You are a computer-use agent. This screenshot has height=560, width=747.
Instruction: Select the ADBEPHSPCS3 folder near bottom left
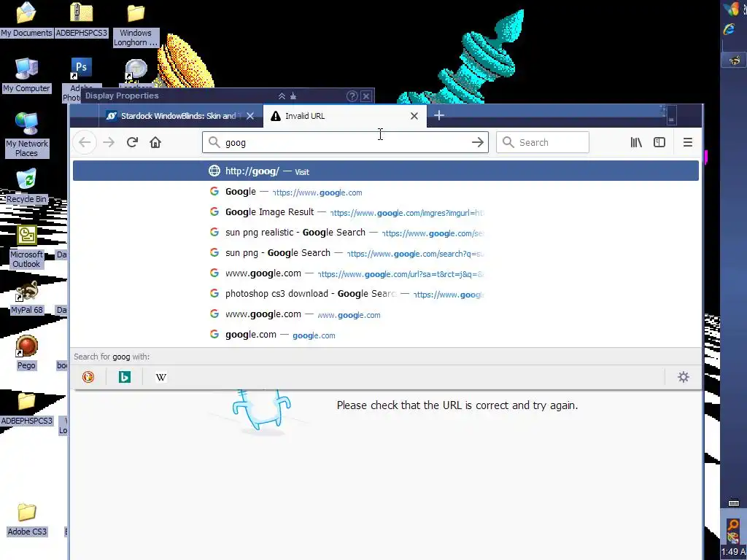(x=26, y=408)
